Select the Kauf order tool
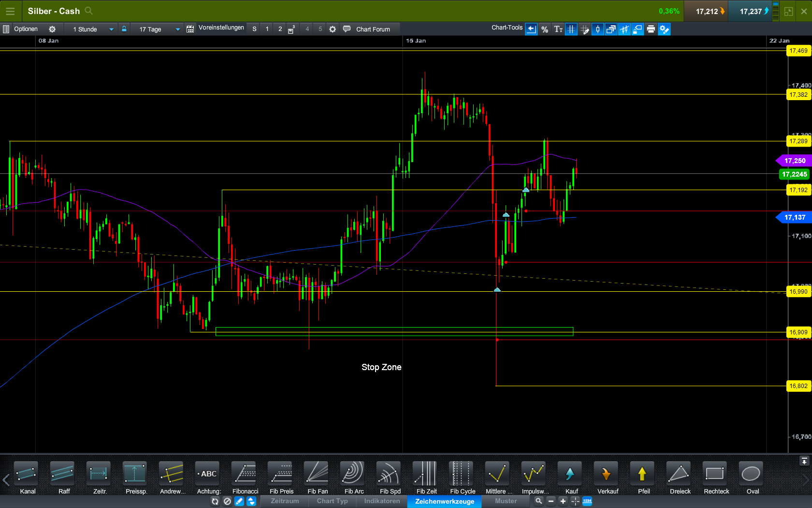The width and height of the screenshot is (812, 508). (570, 477)
